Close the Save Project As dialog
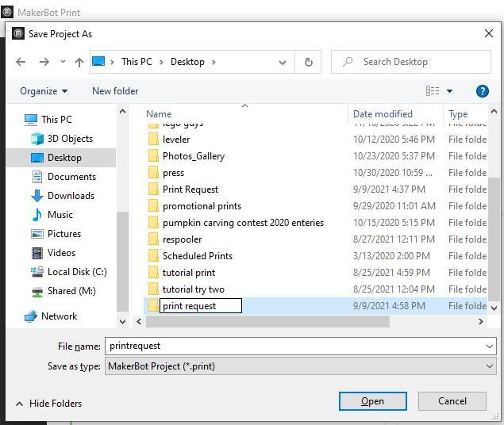The image size is (504, 425). 489,33
